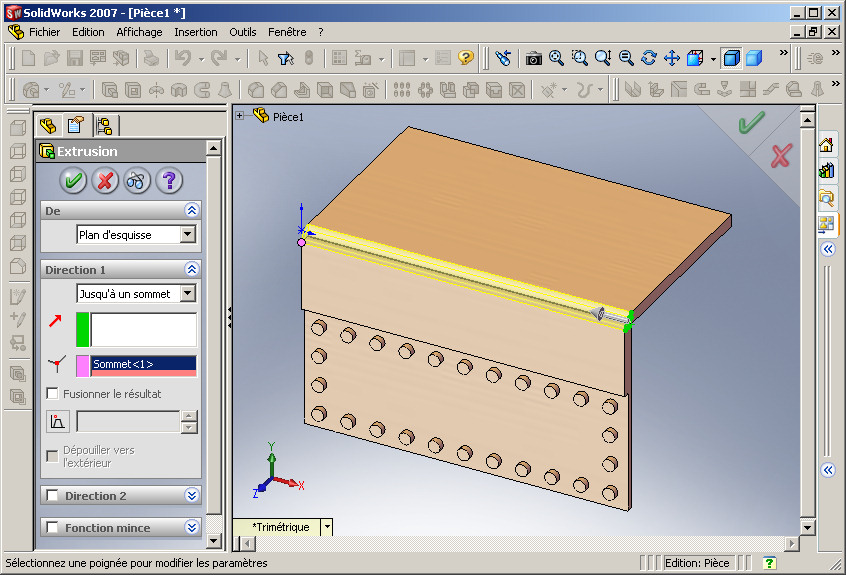Click the Extruded Boss/Base feature icon
Screen dimensions: 846x575
(x=110, y=90)
